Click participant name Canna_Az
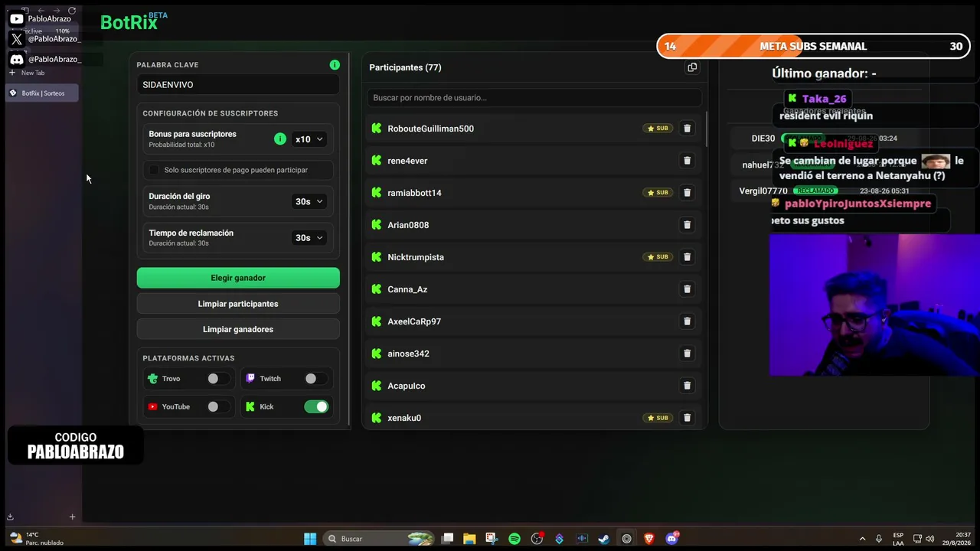 pos(407,289)
